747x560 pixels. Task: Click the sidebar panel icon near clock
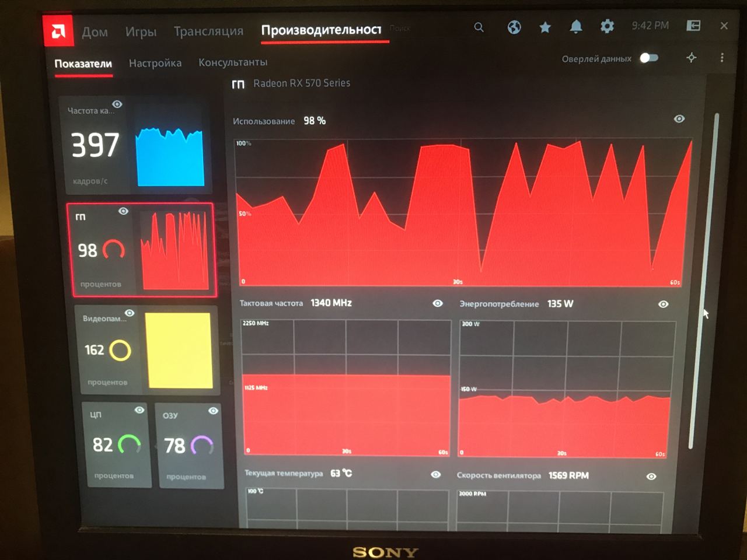pyautogui.click(x=693, y=26)
